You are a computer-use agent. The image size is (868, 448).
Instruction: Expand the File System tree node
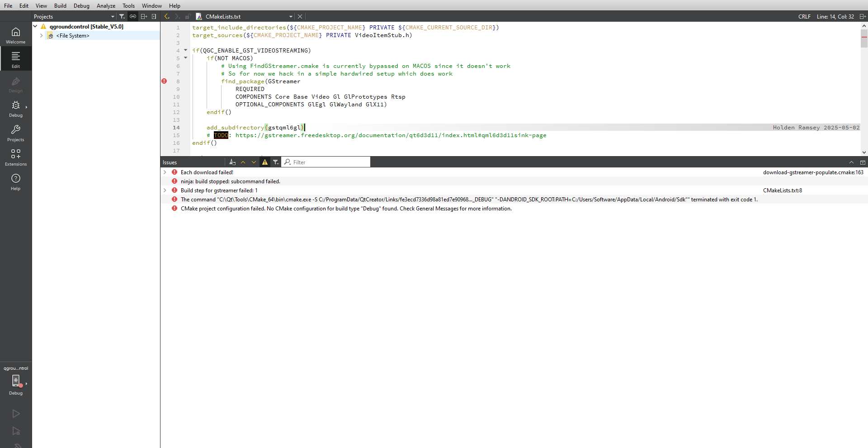point(42,36)
